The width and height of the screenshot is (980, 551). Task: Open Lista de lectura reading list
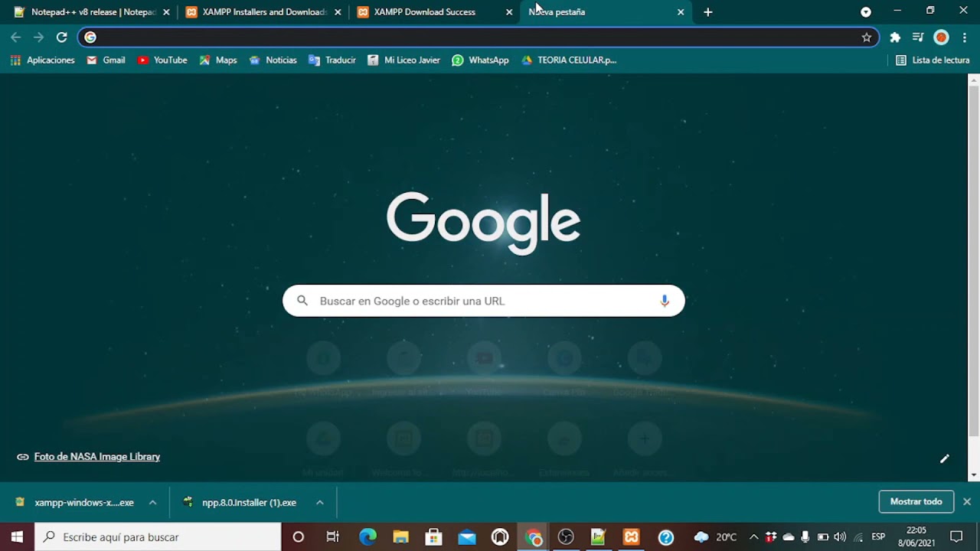click(x=933, y=60)
